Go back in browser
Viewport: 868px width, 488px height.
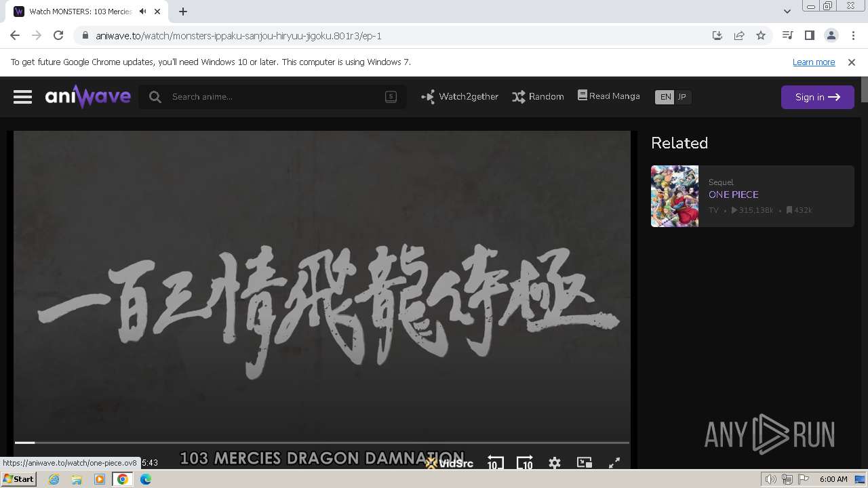tap(15, 35)
